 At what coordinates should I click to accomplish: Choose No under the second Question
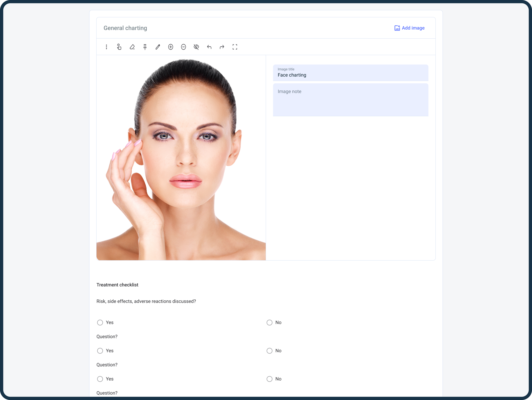click(269, 379)
